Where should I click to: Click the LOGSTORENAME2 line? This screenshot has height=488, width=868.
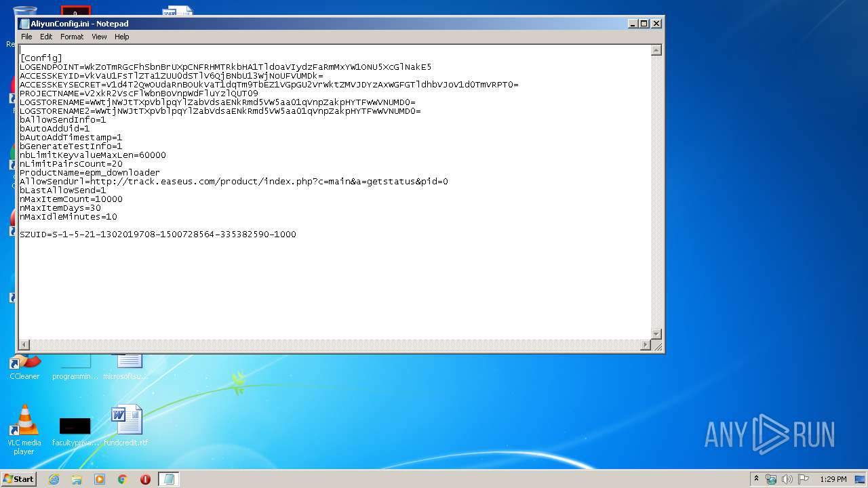click(220, 111)
